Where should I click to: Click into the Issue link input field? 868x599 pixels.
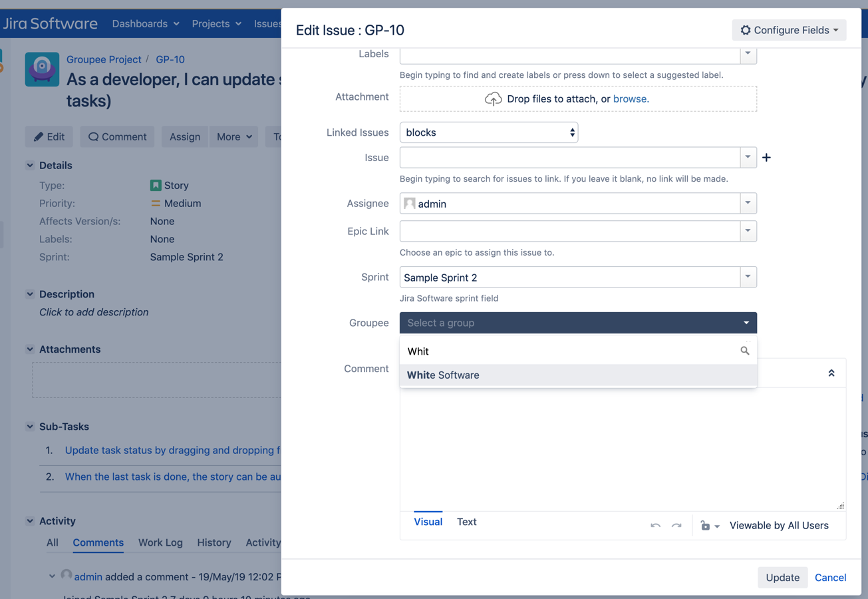(570, 158)
